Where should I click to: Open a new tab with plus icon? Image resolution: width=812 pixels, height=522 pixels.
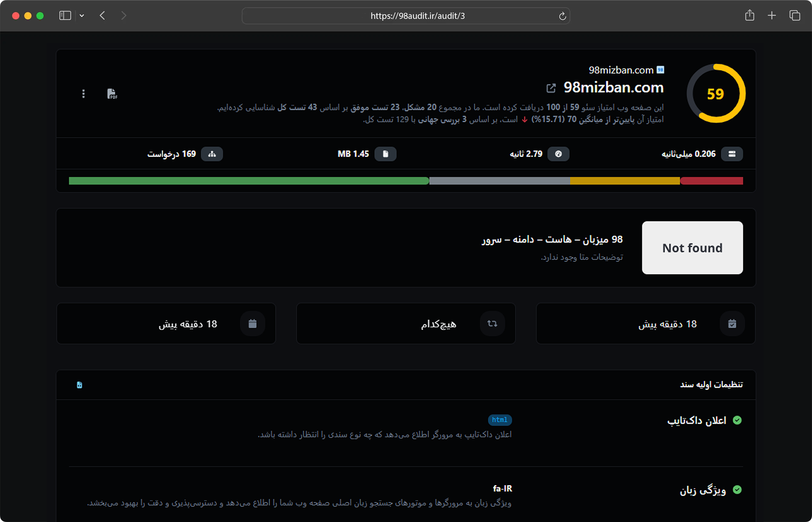(x=772, y=16)
